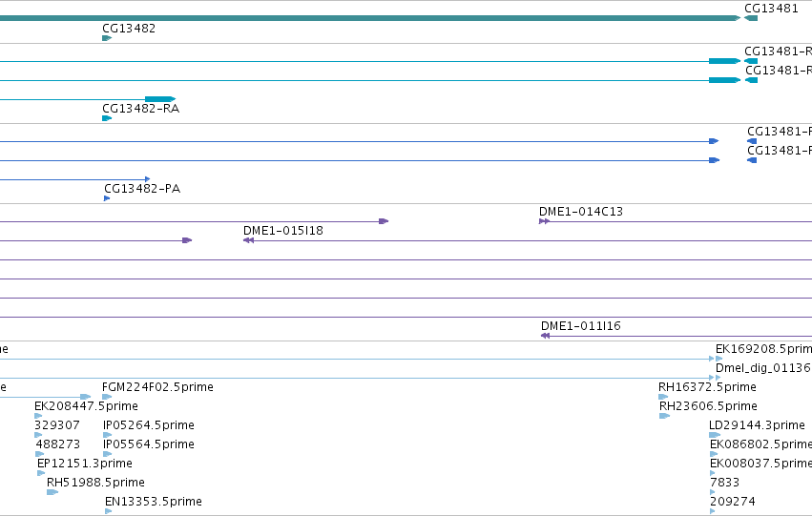Click the arrow glyph under RH23606.5prime
The image size is (812, 516).
[664, 416]
